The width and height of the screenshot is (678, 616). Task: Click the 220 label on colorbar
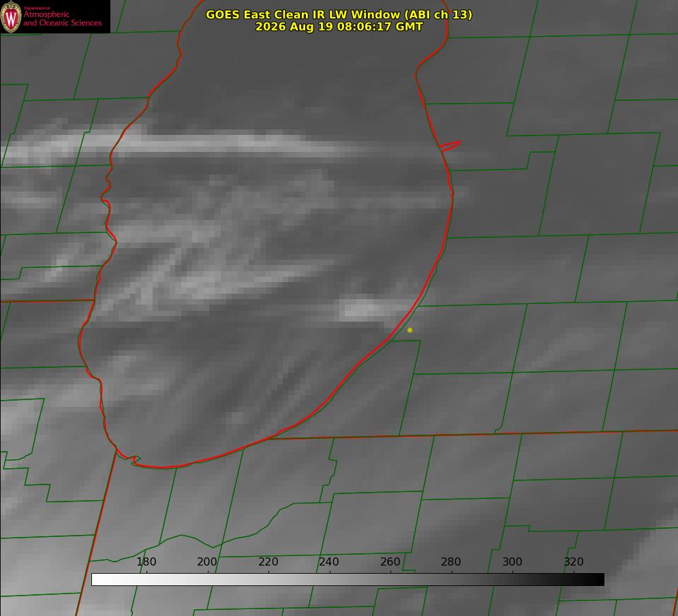tap(268, 561)
